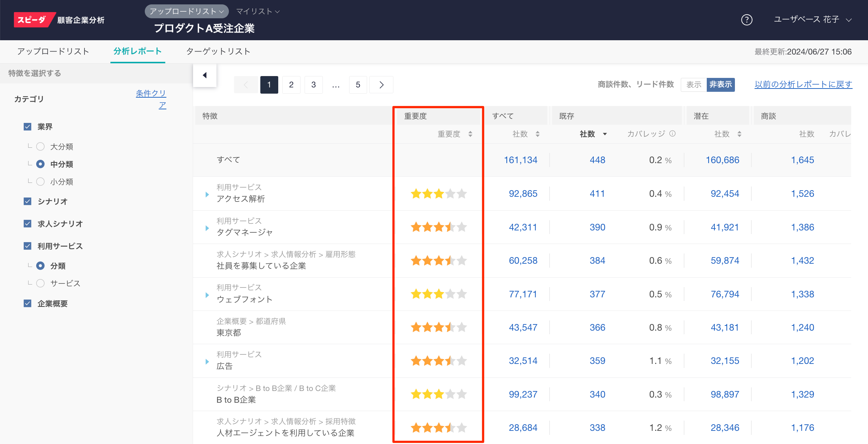Screen dimensions: 868x444
Task: Switch to the アップロードリスト tab
Action: coord(53,52)
